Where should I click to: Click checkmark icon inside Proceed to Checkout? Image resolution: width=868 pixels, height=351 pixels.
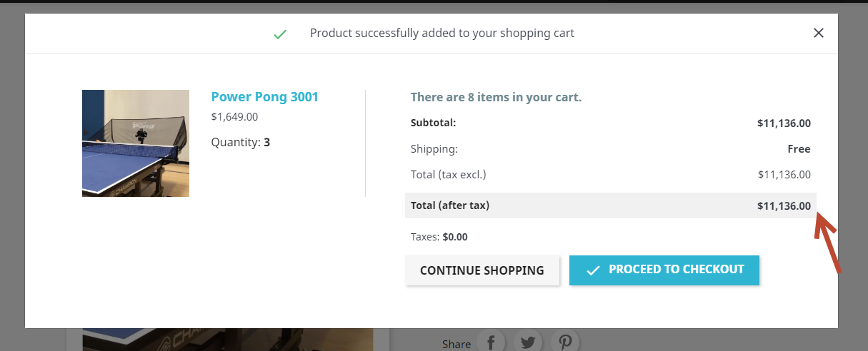[593, 270]
